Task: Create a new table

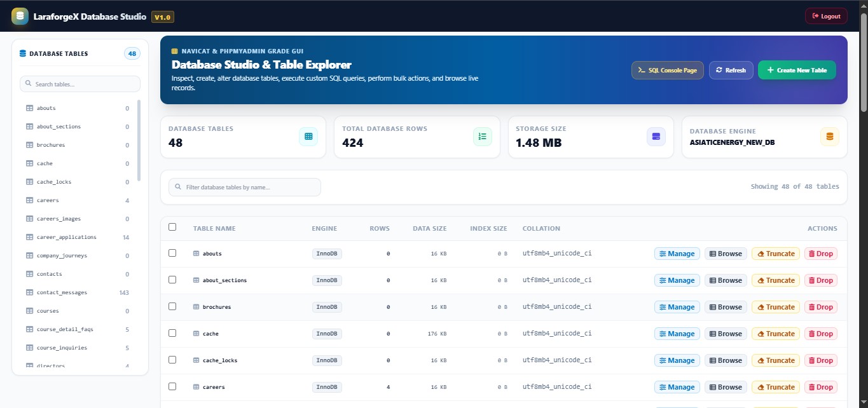Action: point(797,70)
